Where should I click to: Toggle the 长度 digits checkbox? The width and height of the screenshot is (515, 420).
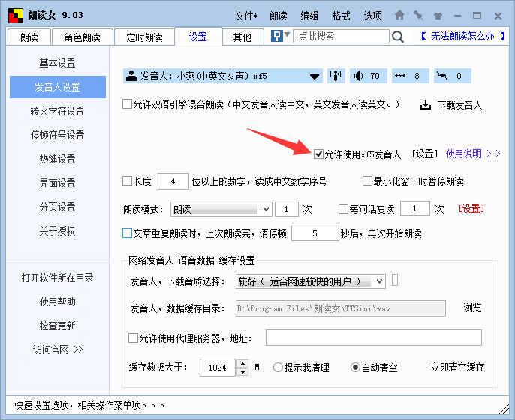coord(127,181)
